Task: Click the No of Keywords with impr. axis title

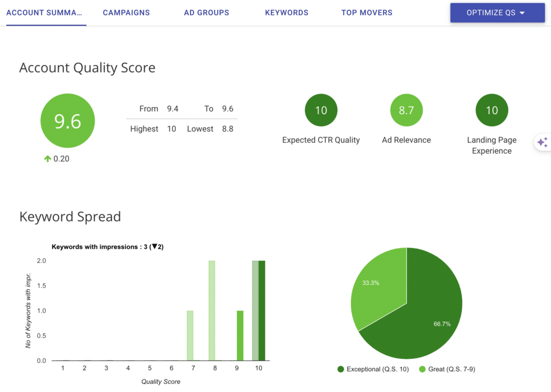Action: [28, 310]
